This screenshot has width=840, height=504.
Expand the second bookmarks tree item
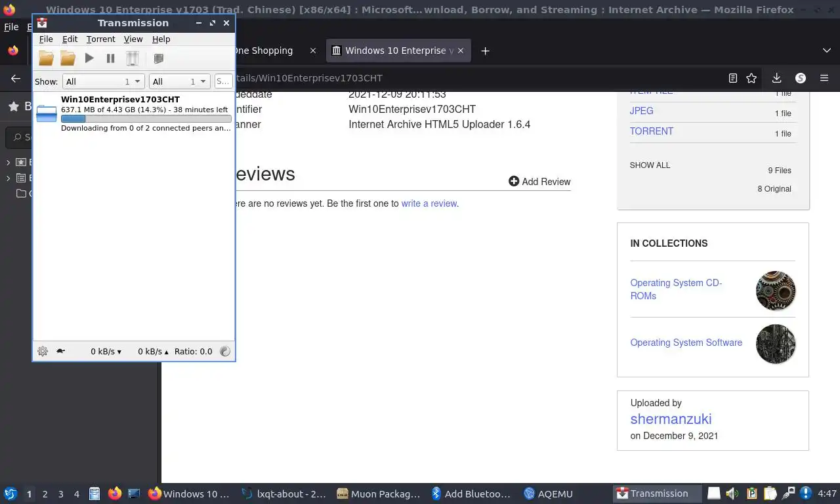tap(8, 178)
